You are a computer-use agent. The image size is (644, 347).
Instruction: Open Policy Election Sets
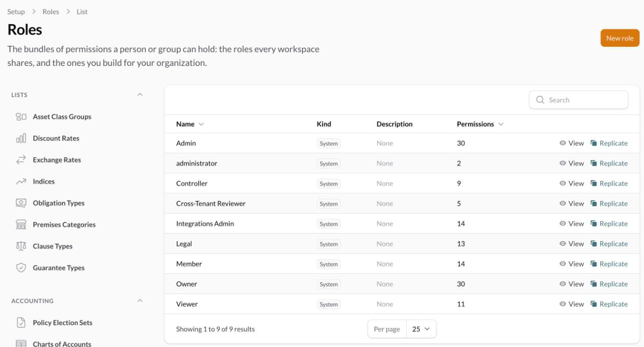[x=62, y=323]
